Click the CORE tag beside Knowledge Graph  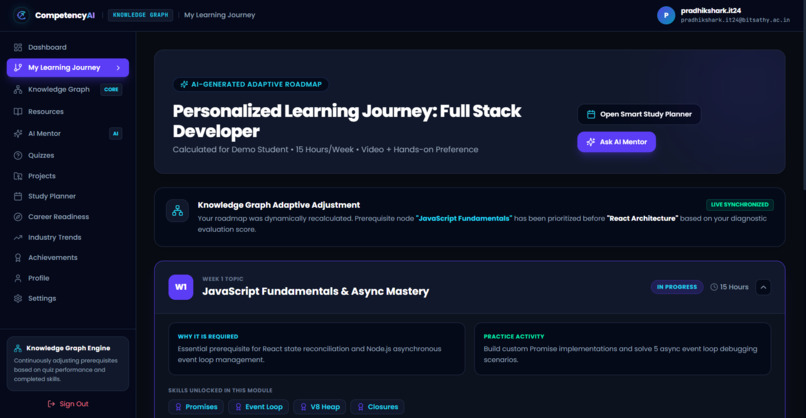pos(111,89)
